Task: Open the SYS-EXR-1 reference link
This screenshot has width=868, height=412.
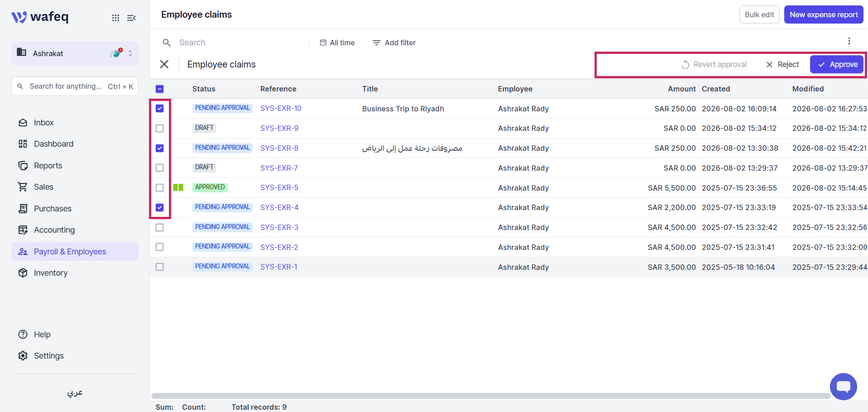Action: pyautogui.click(x=279, y=267)
